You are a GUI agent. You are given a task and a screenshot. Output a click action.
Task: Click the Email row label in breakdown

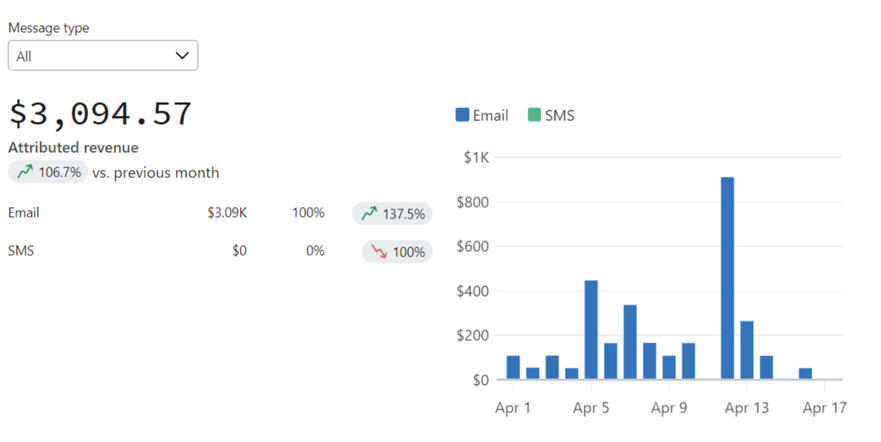click(x=24, y=213)
